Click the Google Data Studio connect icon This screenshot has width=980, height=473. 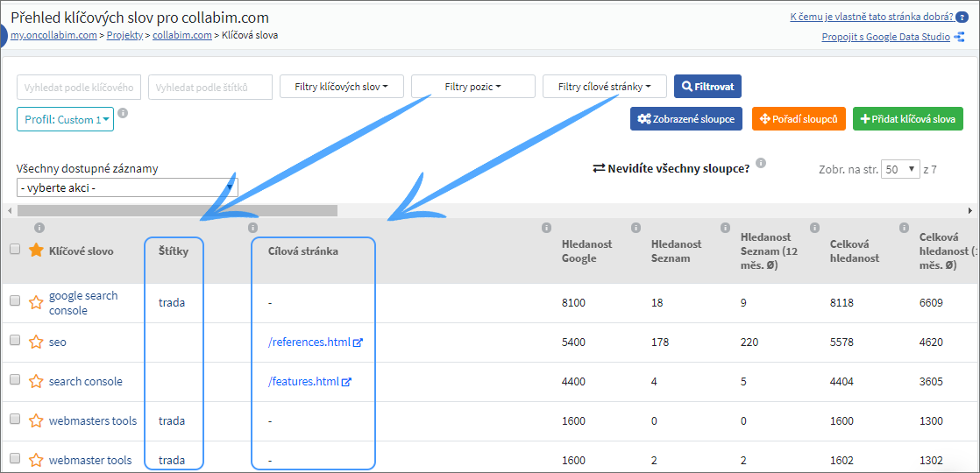961,38
